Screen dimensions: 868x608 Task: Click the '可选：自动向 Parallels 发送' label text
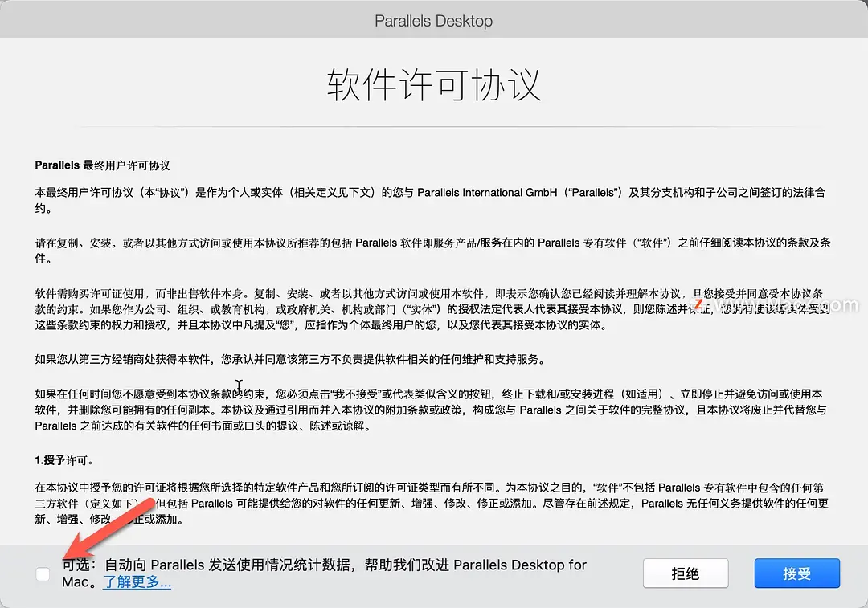[324, 573]
